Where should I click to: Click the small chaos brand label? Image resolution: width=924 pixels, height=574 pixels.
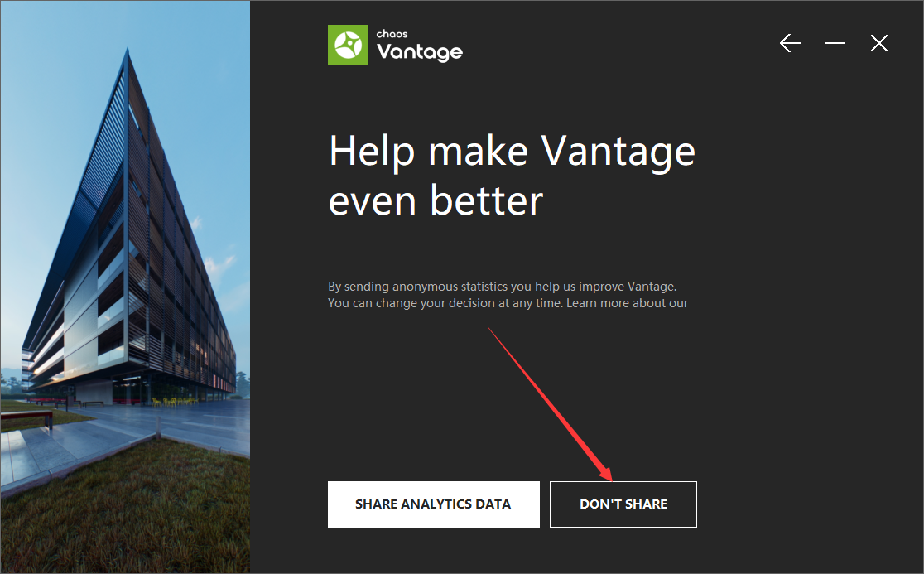(392, 34)
